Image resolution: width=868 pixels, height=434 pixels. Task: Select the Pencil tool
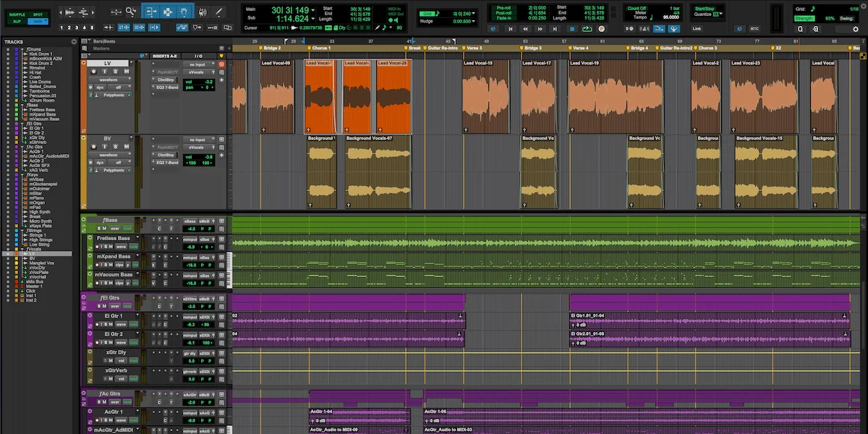[219, 12]
